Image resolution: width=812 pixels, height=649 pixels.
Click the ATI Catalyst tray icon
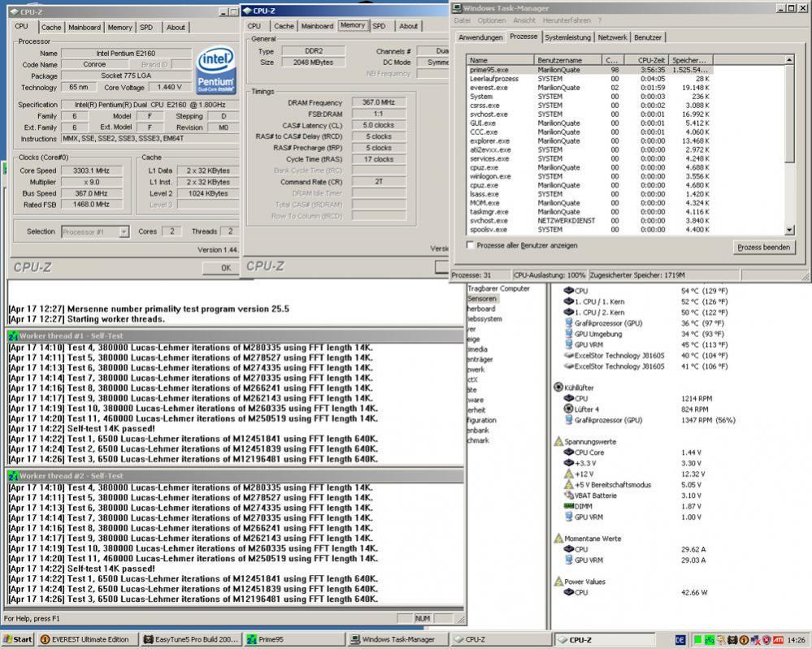(x=778, y=640)
